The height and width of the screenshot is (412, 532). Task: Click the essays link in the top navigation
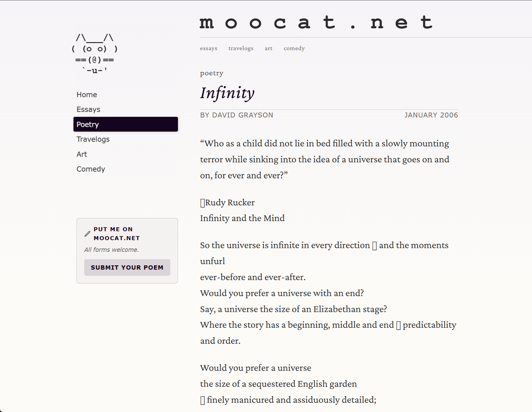click(208, 48)
